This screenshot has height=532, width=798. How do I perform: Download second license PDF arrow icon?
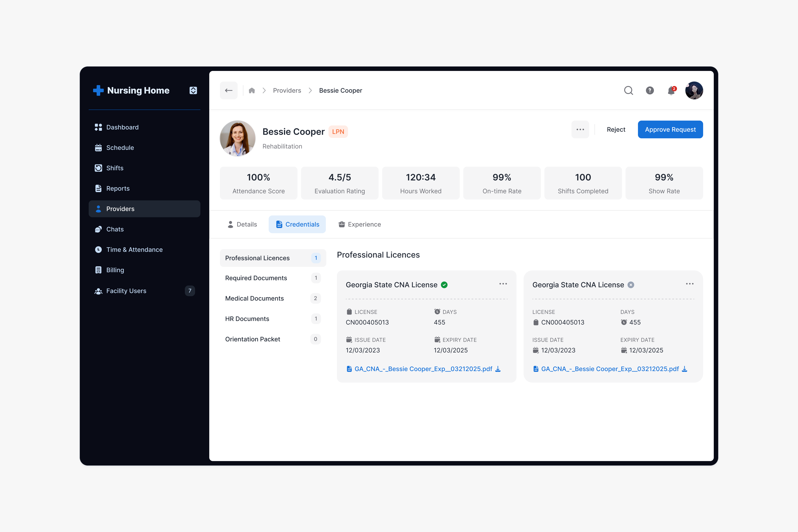[684, 369]
